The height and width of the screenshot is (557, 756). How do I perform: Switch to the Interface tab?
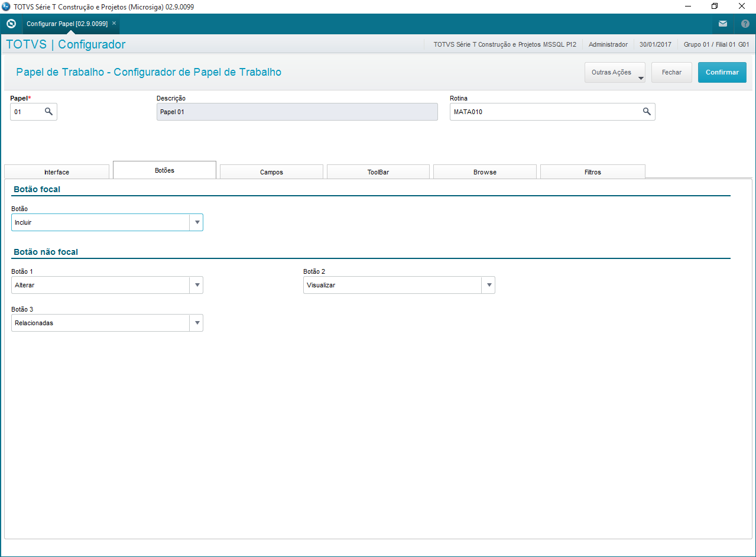click(57, 172)
